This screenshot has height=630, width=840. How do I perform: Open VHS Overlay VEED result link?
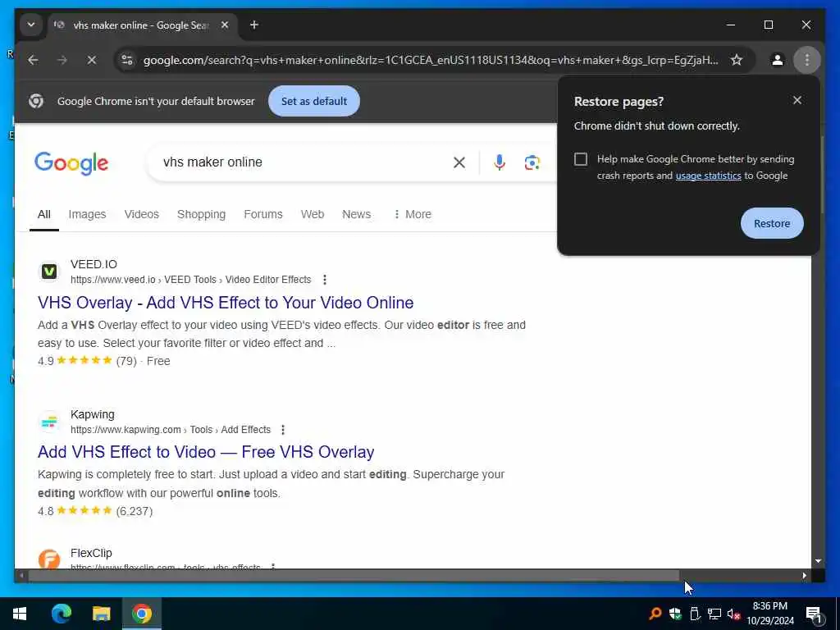click(226, 303)
